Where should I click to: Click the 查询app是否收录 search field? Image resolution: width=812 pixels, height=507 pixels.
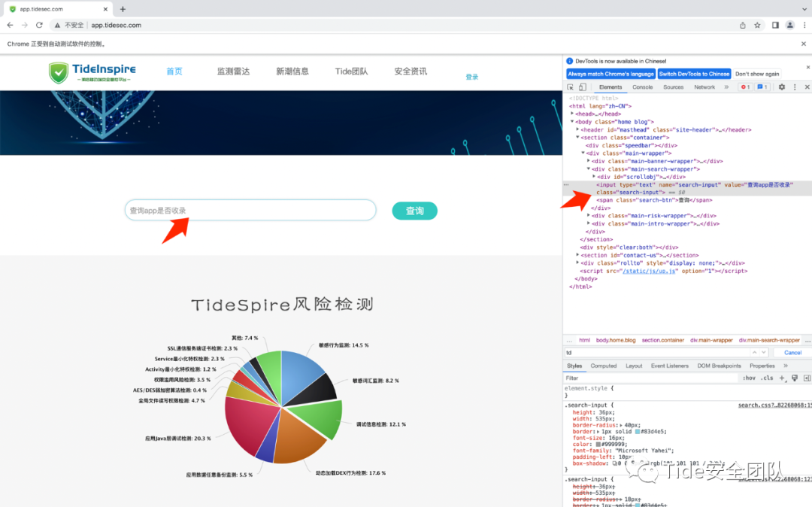point(250,211)
